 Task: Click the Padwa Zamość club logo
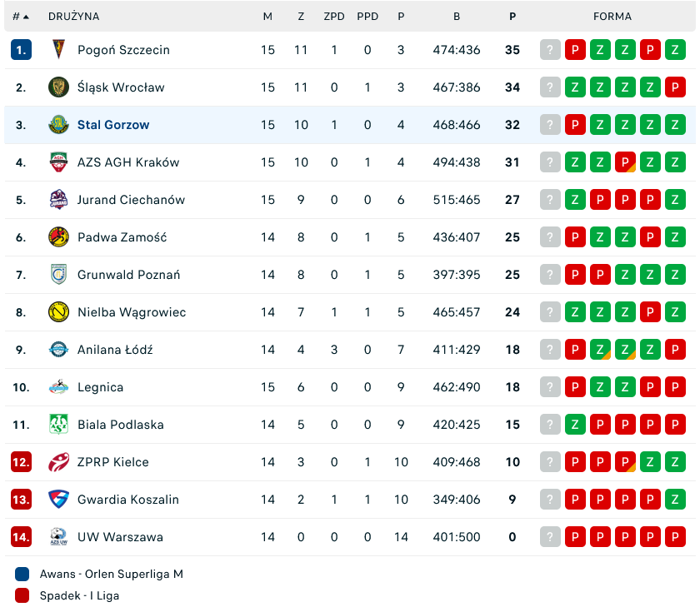[58, 237]
